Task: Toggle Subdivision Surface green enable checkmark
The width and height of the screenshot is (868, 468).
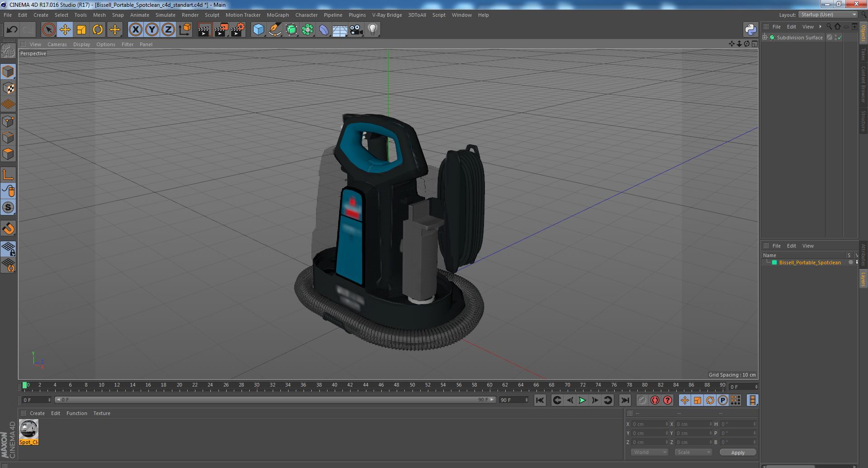Action: tap(840, 38)
